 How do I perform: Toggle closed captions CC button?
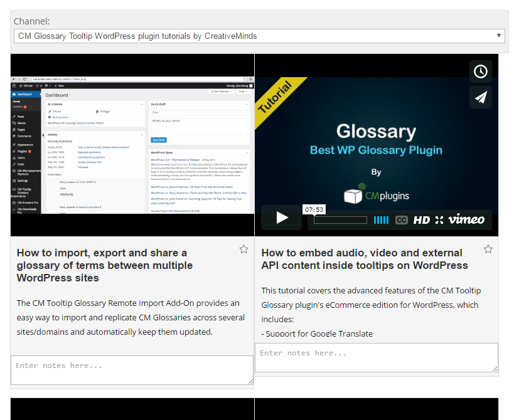[x=401, y=220]
